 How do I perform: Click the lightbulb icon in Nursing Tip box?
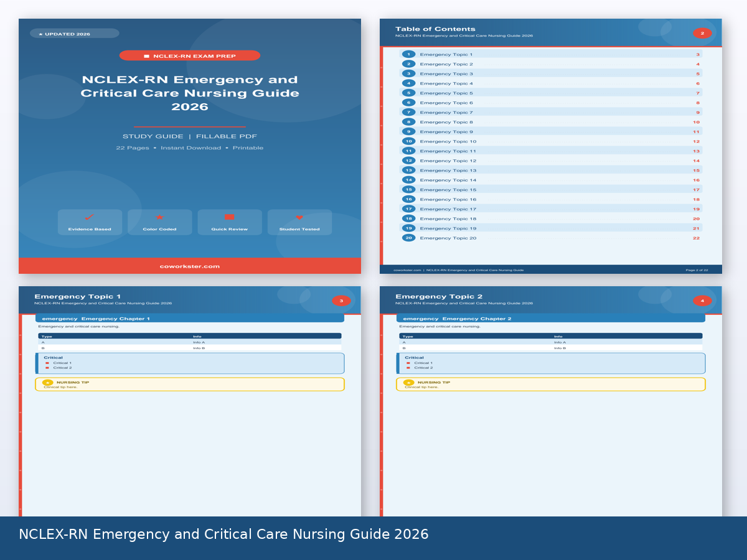point(48,382)
